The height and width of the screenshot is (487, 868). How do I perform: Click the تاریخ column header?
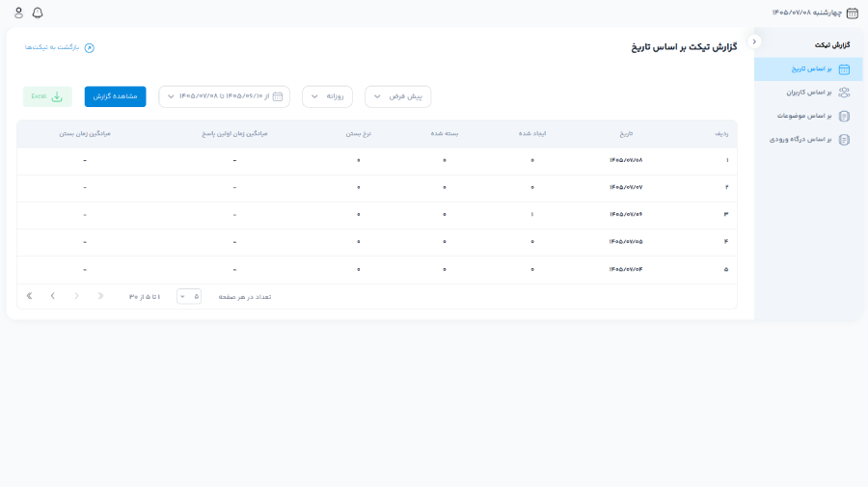point(626,134)
